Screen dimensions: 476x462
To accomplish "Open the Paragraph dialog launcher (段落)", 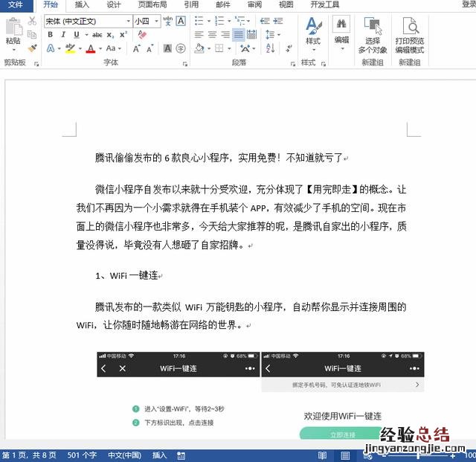I will 292,63.
